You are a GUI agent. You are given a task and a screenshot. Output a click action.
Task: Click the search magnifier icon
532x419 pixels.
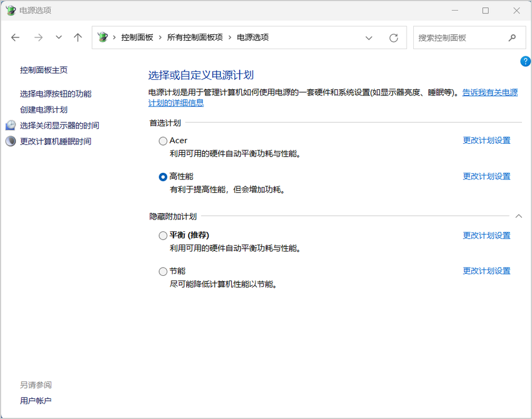512,37
